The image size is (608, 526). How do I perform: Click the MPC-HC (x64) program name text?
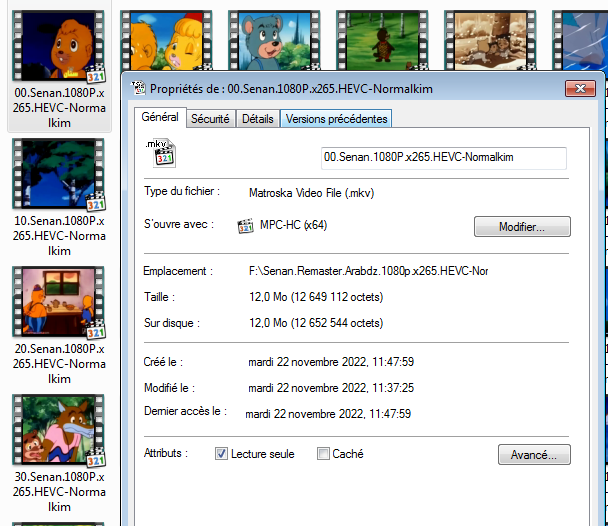(294, 225)
